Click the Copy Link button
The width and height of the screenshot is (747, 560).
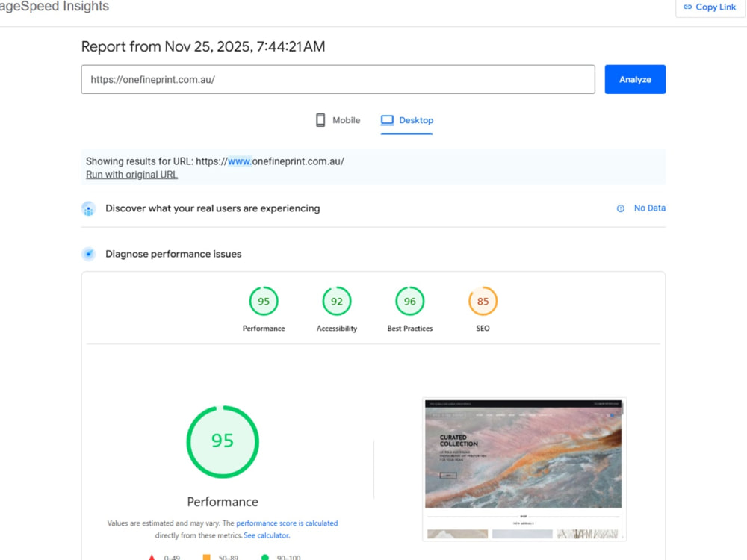(x=710, y=7)
